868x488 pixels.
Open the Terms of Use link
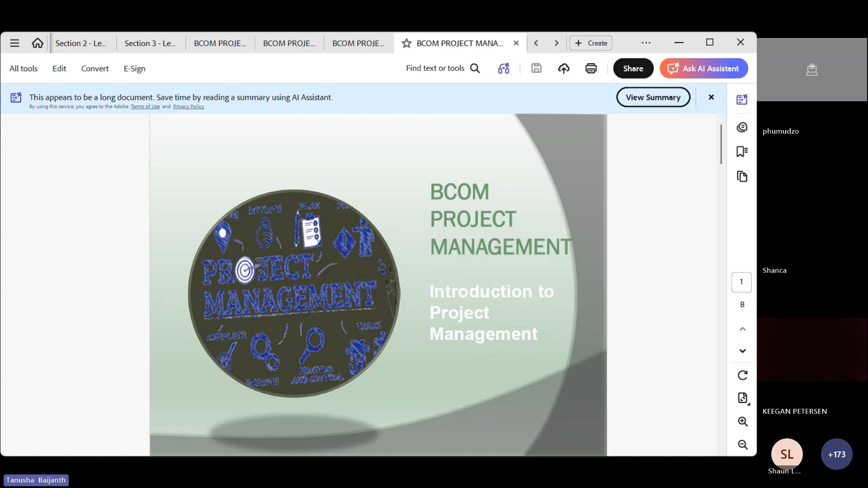(x=145, y=107)
